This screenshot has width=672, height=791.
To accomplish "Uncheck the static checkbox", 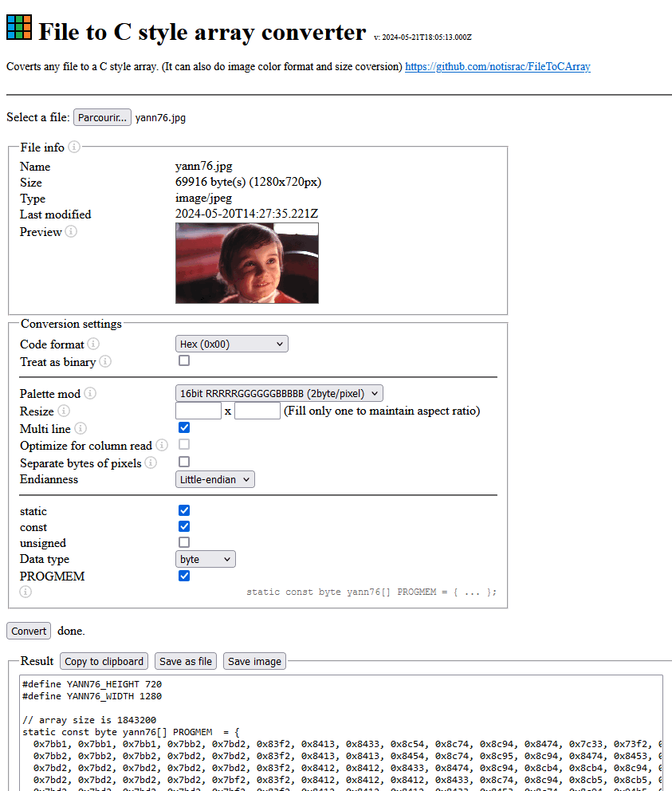I will pyautogui.click(x=184, y=510).
